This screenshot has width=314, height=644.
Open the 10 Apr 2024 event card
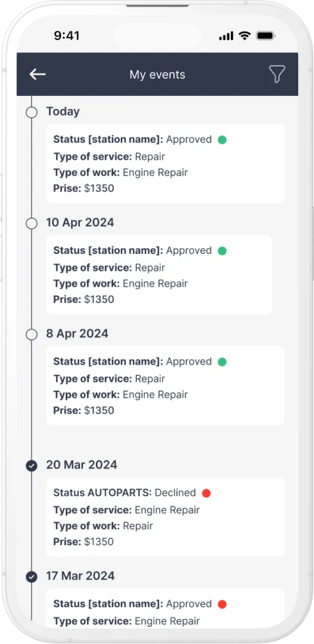coord(159,274)
